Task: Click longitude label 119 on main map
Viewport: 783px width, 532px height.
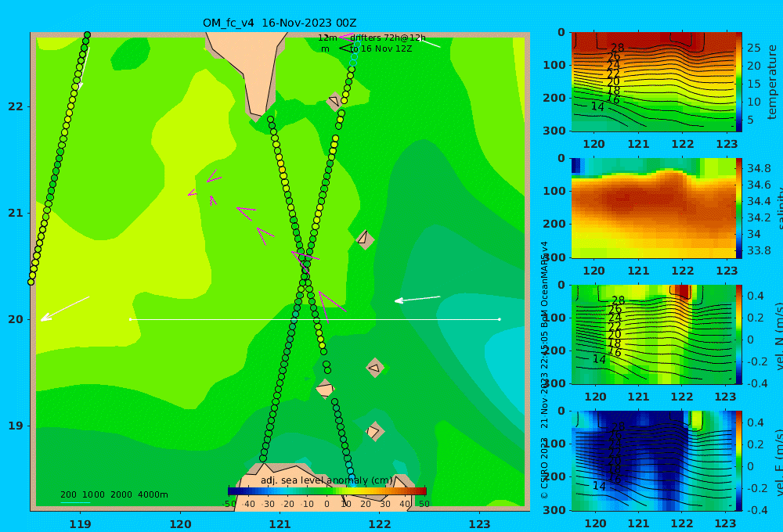Action: [x=80, y=524]
